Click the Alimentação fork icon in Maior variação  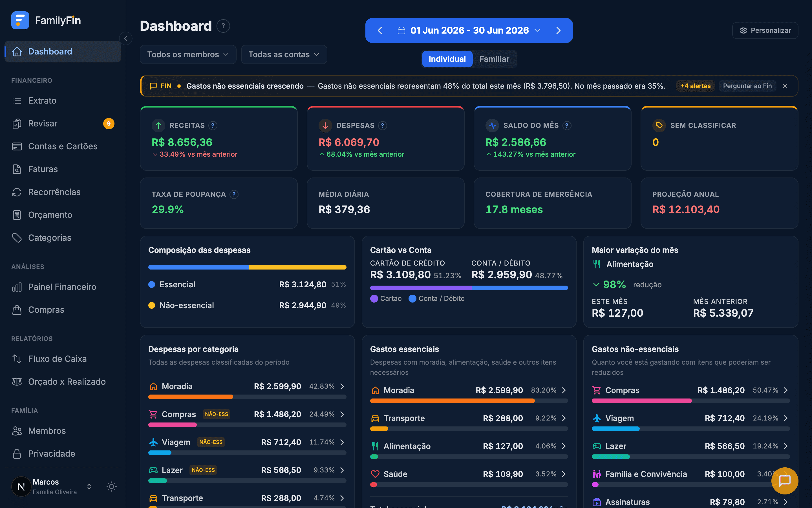click(x=597, y=264)
